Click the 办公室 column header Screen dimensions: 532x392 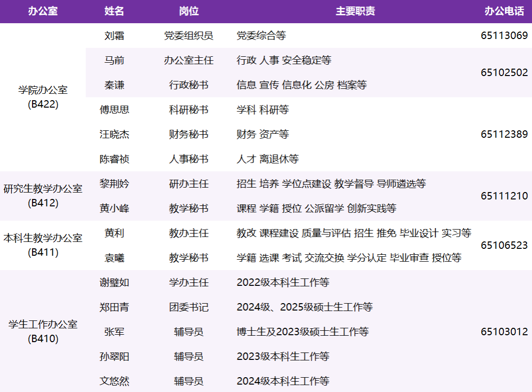pos(43,11)
